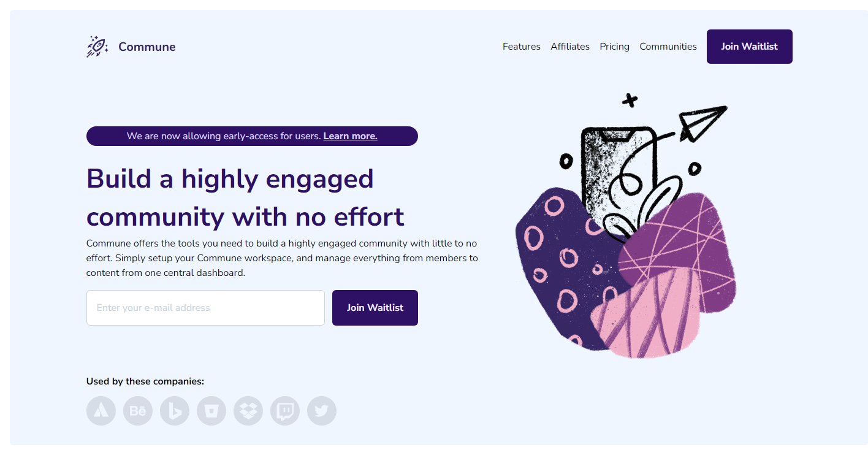Click Join Waitlist beside the email field
The image size is (868, 455).
pyautogui.click(x=375, y=308)
